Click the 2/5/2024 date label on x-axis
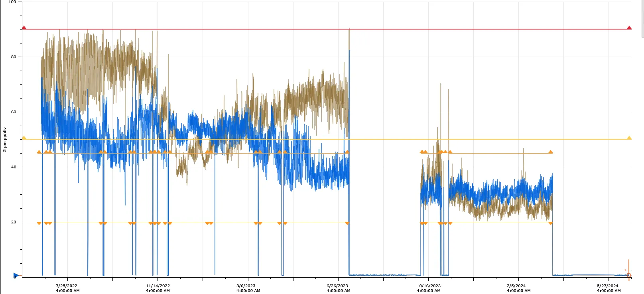This screenshot has height=294, width=644. coord(518,288)
